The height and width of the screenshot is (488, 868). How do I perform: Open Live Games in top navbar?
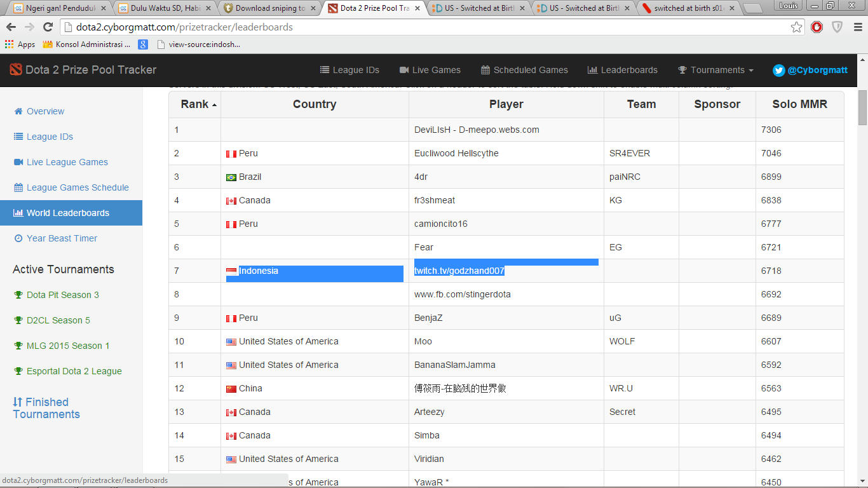pos(430,70)
